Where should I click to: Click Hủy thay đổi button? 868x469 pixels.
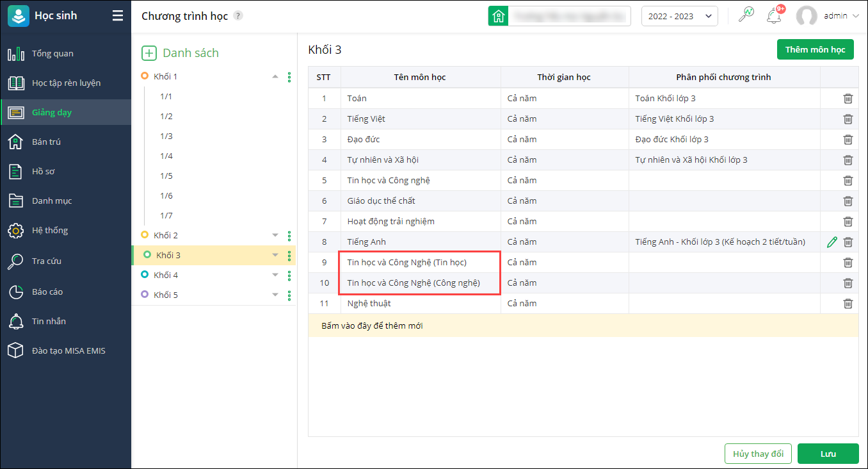click(x=758, y=454)
